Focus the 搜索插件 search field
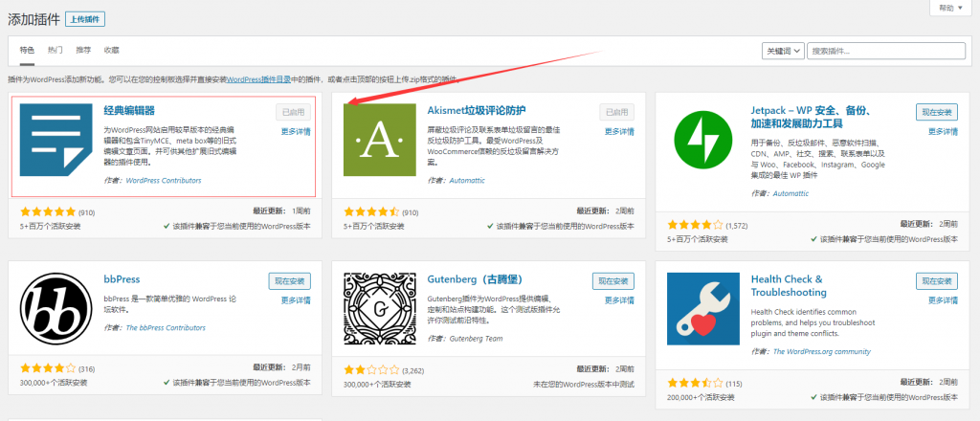 (886, 52)
